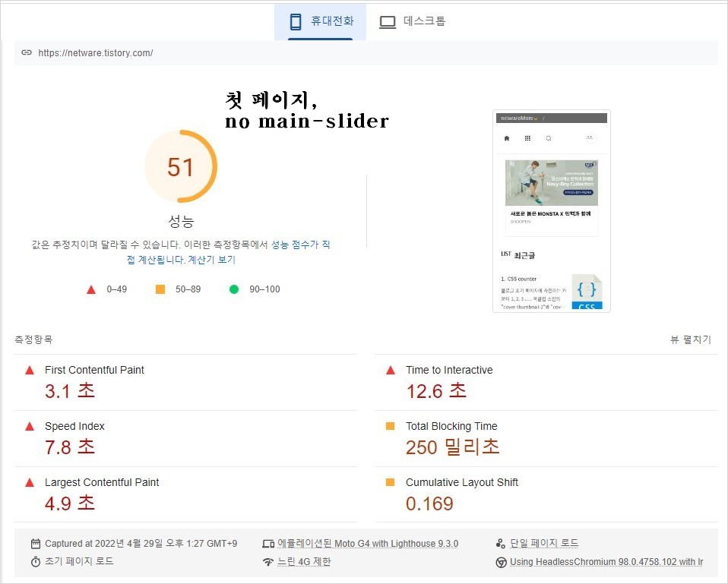
Task: Click the stopwatch icon beside 초기 페이지 로드
Action: [x=36, y=562]
